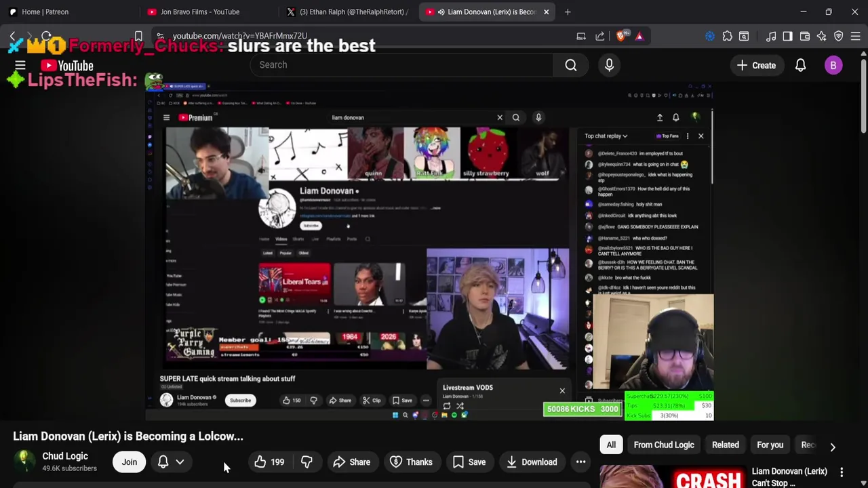Click the page search icon beside the extensions puzzle
The image size is (868, 488).
pyautogui.click(x=744, y=36)
